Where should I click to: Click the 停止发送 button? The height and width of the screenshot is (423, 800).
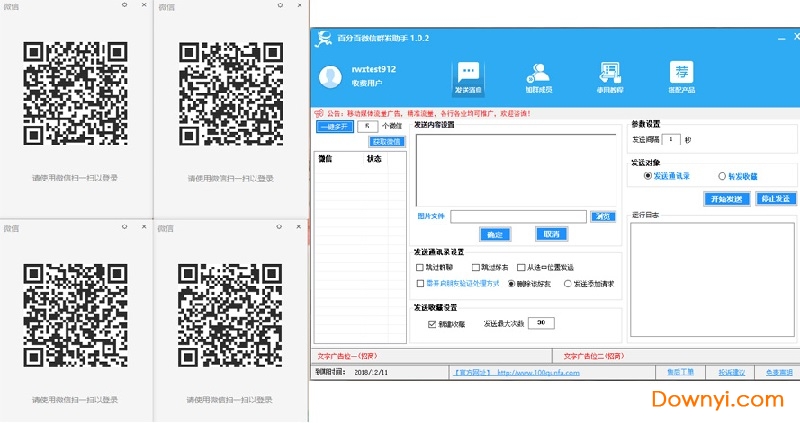[775, 198]
